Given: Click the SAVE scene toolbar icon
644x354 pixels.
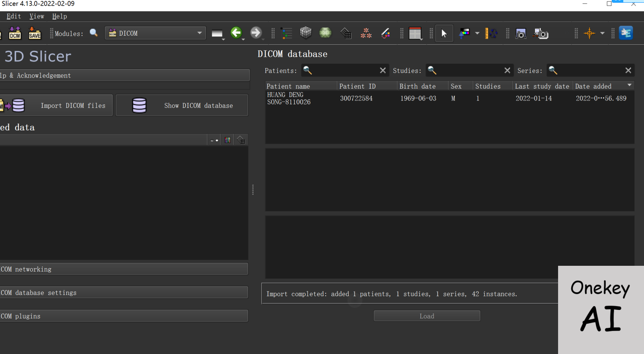Looking at the screenshot, I should pos(35,33).
